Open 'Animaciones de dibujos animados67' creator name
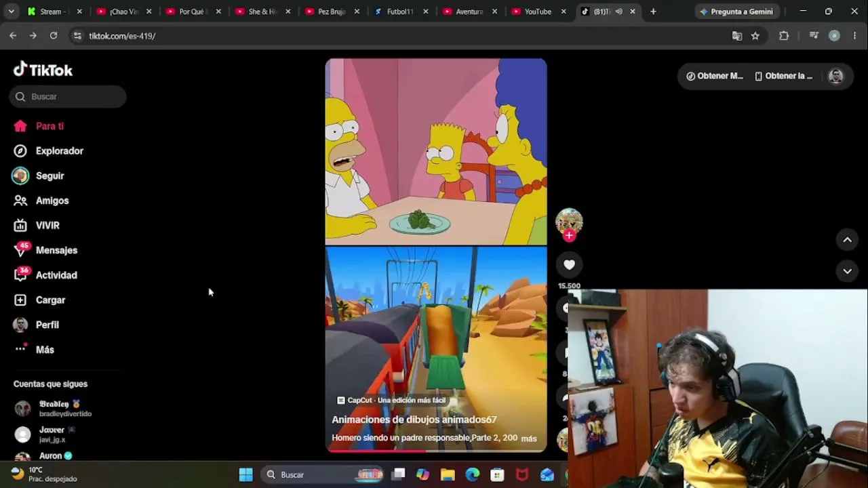Viewport: 868px width, 488px height. click(x=414, y=420)
